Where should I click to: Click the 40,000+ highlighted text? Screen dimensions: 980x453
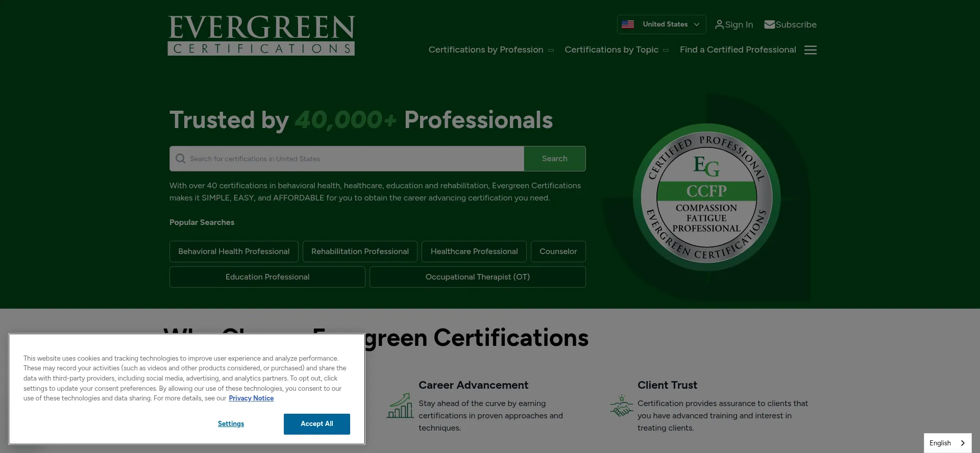346,120
